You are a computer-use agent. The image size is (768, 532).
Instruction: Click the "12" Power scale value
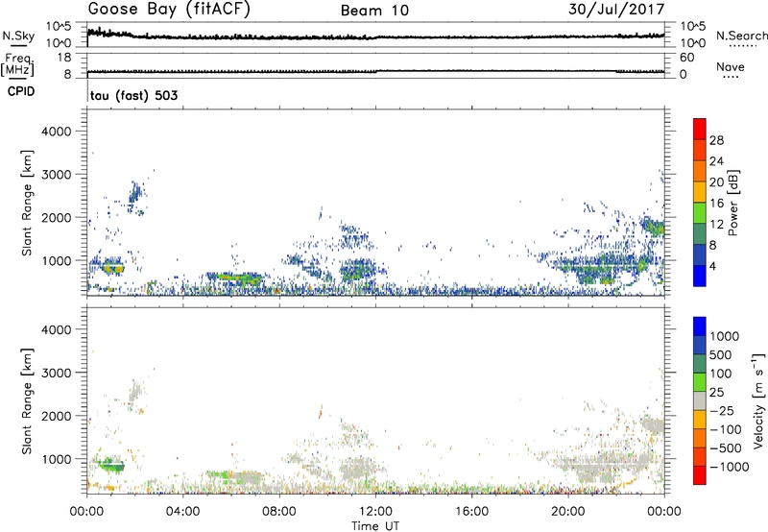point(716,225)
